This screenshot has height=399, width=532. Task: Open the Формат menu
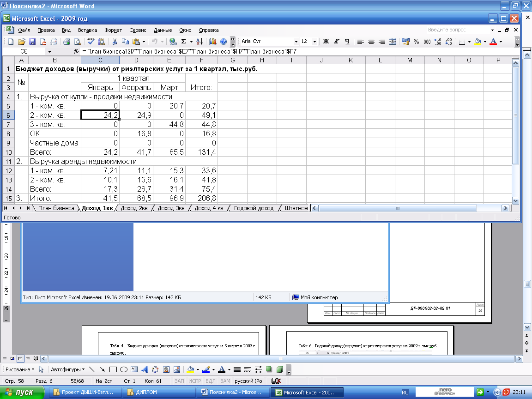pos(113,30)
